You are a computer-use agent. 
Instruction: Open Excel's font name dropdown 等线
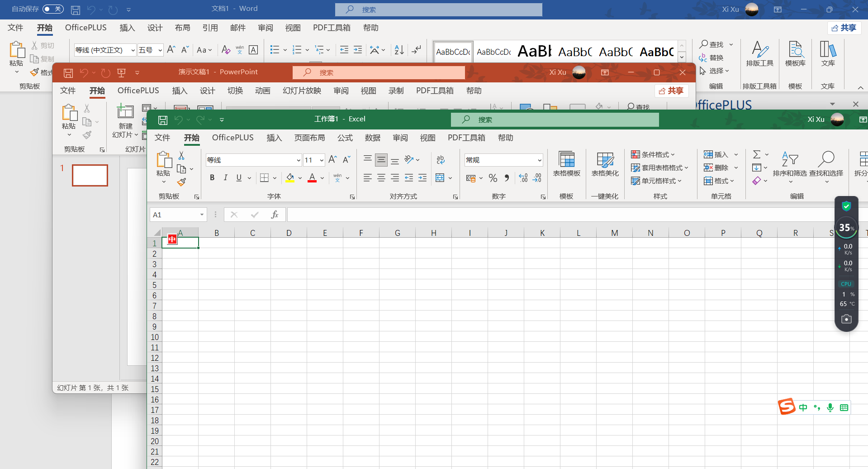click(299, 160)
